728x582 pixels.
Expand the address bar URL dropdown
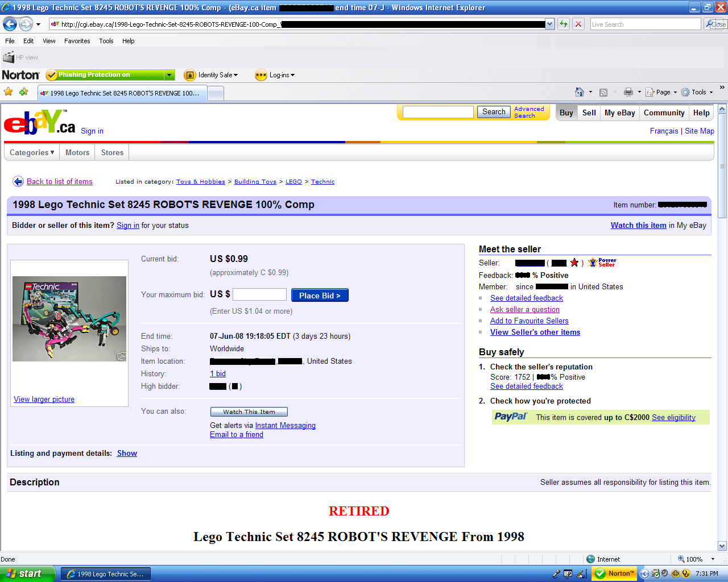(549, 24)
